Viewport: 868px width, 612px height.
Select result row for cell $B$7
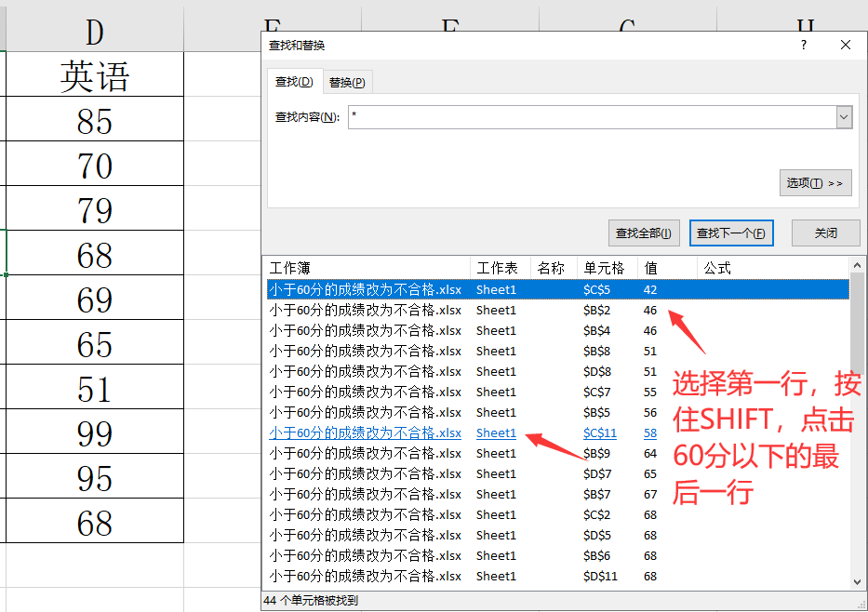coord(557,494)
